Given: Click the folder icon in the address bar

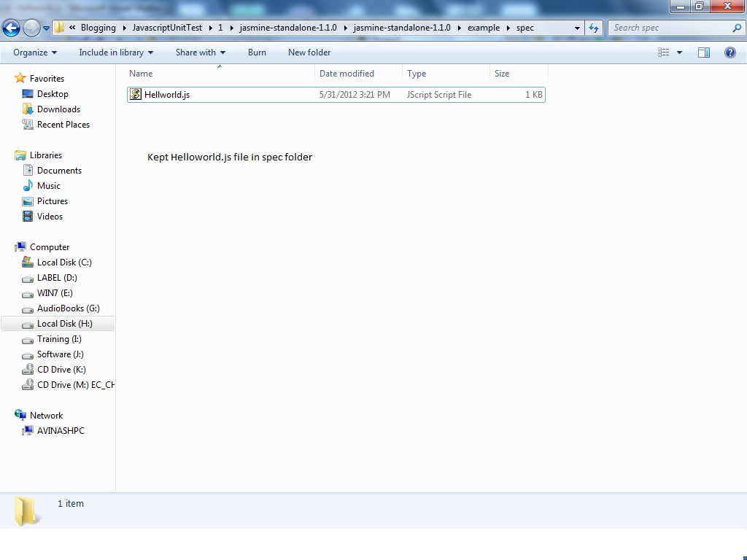Looking at the screenshot, I should [59, 28].
